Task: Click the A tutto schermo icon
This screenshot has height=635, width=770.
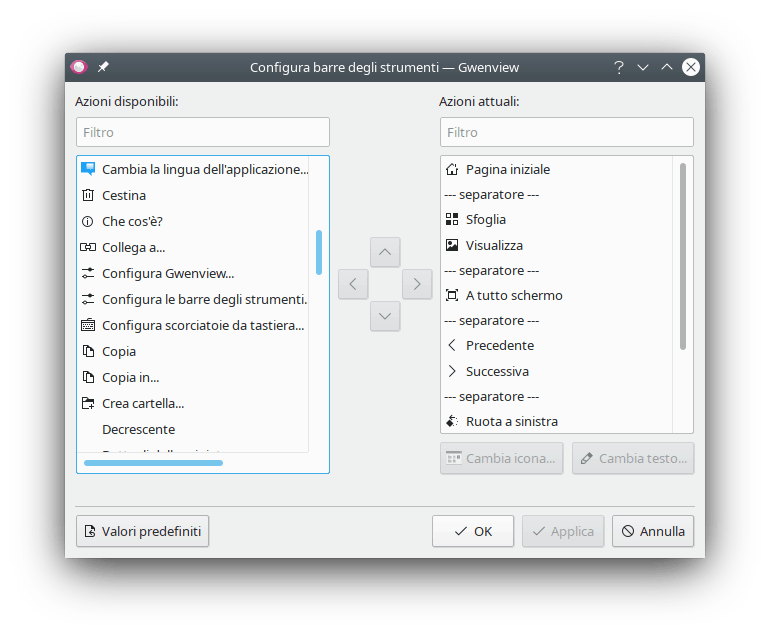Action: [x=452, y=295]
